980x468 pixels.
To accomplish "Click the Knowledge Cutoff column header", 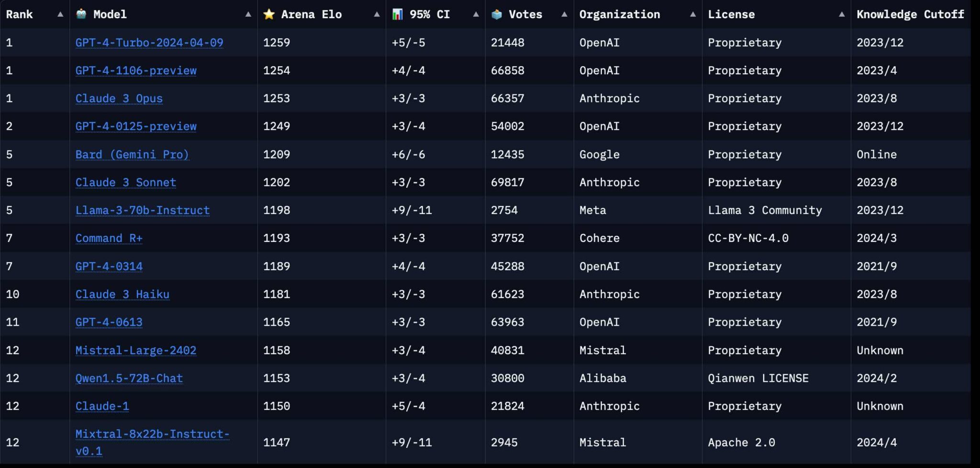I will click(910, 14).
